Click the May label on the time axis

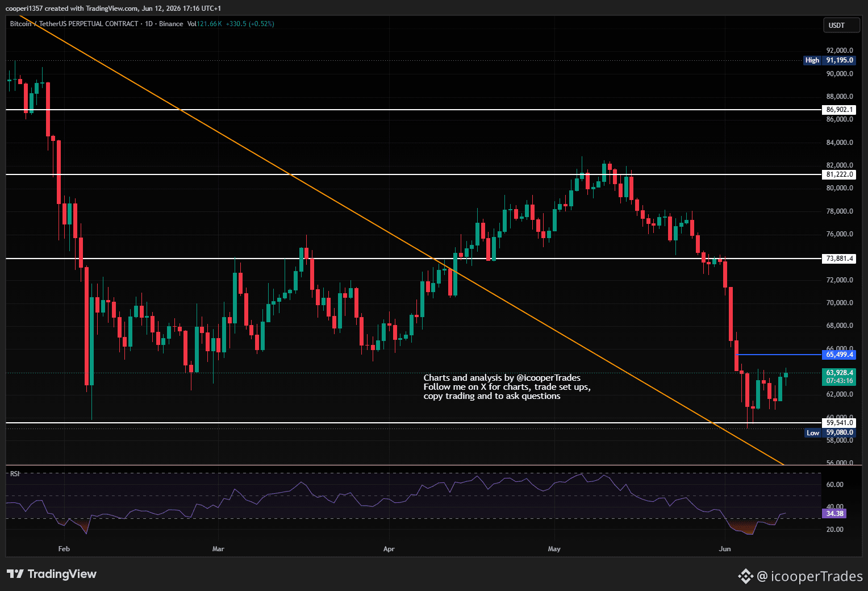click(554, 549)
